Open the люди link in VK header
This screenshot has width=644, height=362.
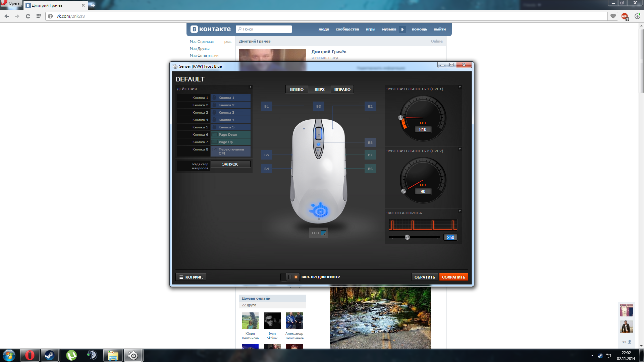click(324, 29)
